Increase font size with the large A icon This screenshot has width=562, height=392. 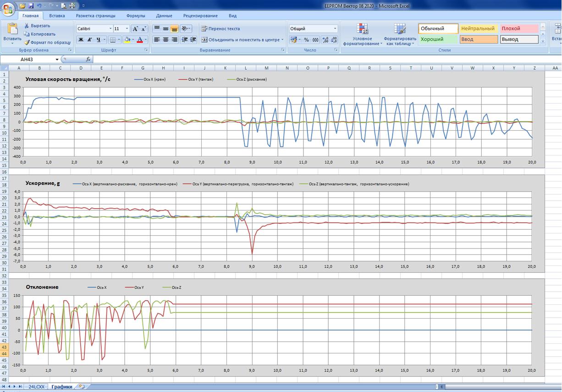click(135, 28)
